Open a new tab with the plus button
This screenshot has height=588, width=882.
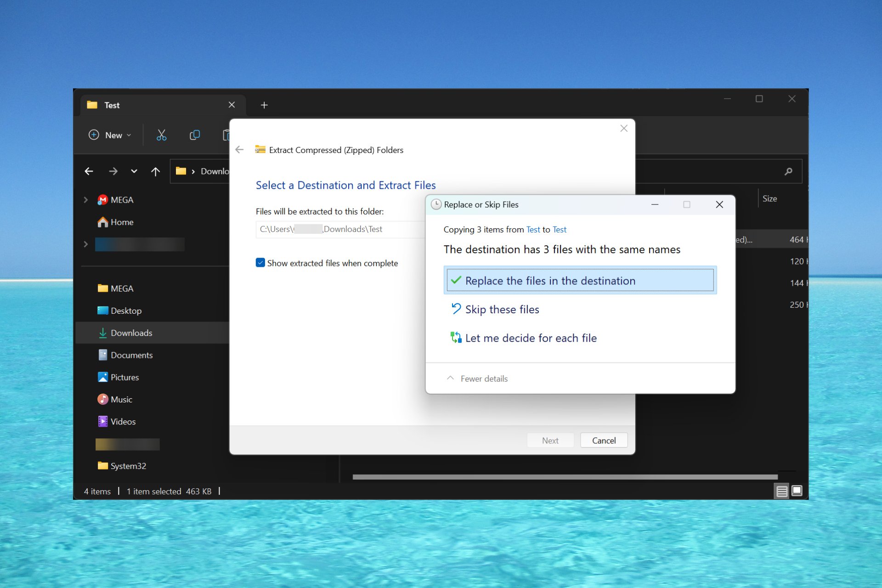point(264,105)
